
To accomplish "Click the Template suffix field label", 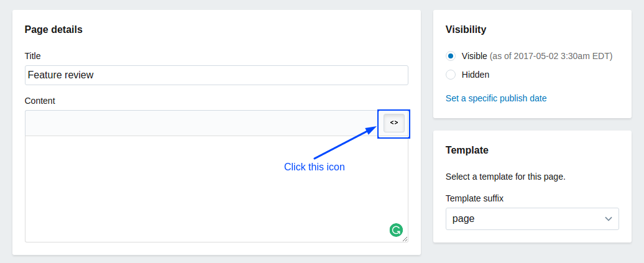I will point(474,198).
